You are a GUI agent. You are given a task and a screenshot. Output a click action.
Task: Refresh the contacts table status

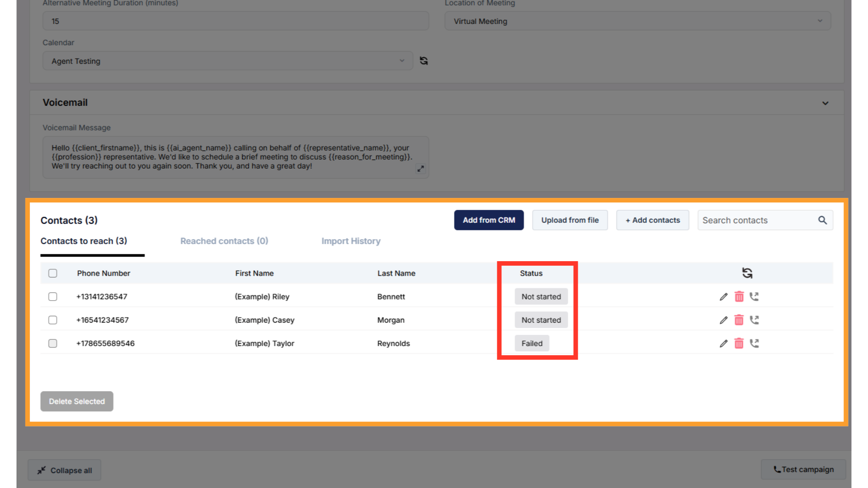[747, 273]
